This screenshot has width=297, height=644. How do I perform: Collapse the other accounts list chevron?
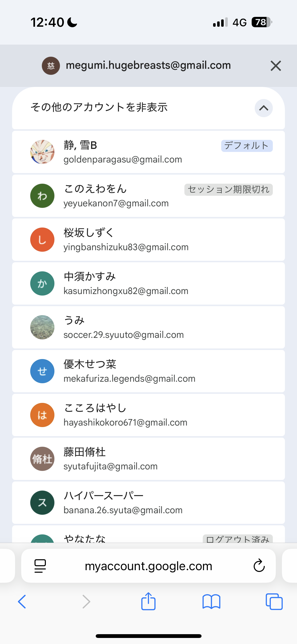point(263,108)
